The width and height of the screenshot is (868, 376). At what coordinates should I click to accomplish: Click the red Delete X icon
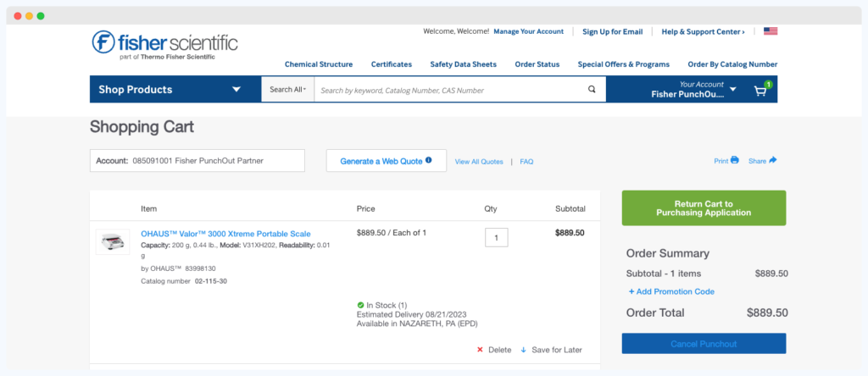click(x=480, y=350)
